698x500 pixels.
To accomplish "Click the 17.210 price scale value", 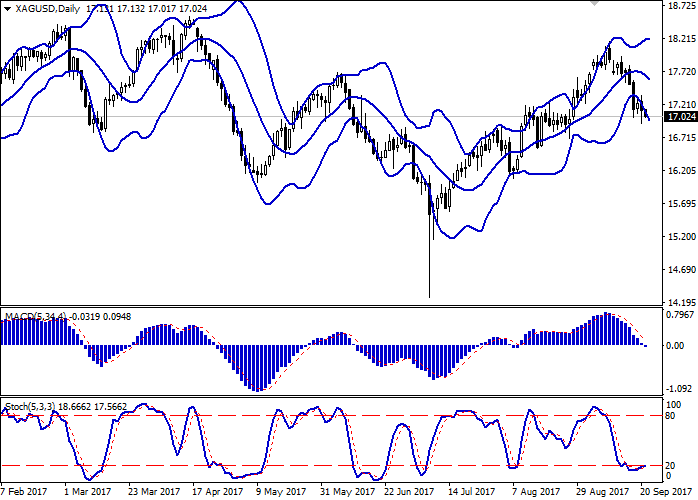I will click(682, 105).
